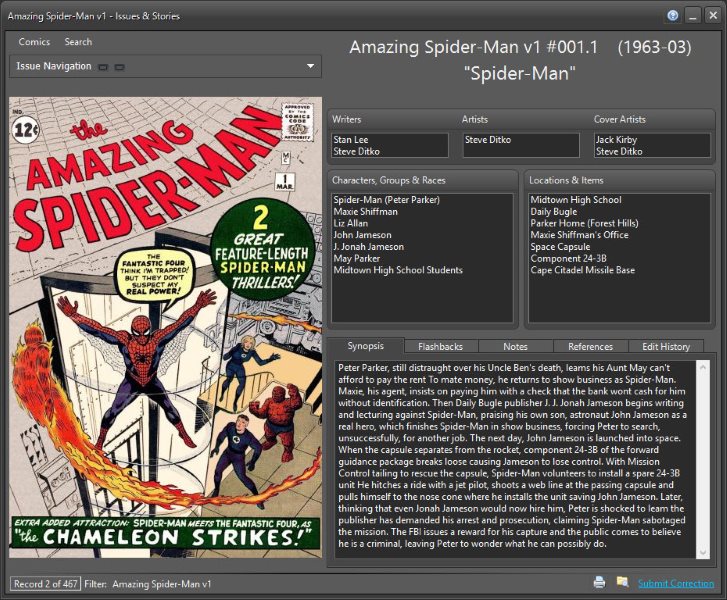Select Spider-Man (Peter Parker) character entry
Screen dimensions: 727x600
386,200
